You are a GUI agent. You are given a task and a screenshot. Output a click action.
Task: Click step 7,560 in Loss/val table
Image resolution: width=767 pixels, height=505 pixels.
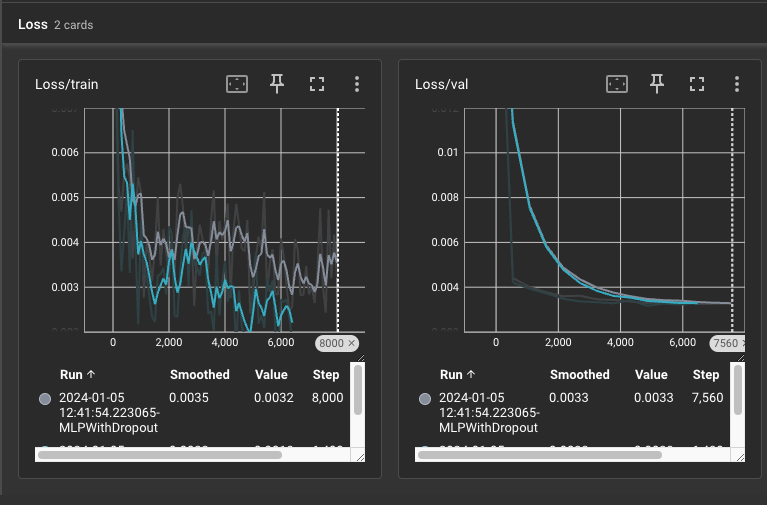coord(707,397)
